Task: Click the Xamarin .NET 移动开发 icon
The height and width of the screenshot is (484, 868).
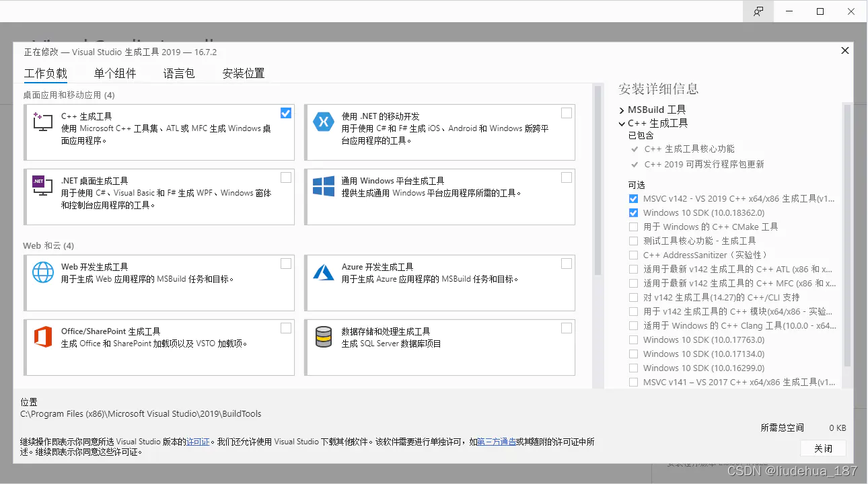Action: click(324, 122)
